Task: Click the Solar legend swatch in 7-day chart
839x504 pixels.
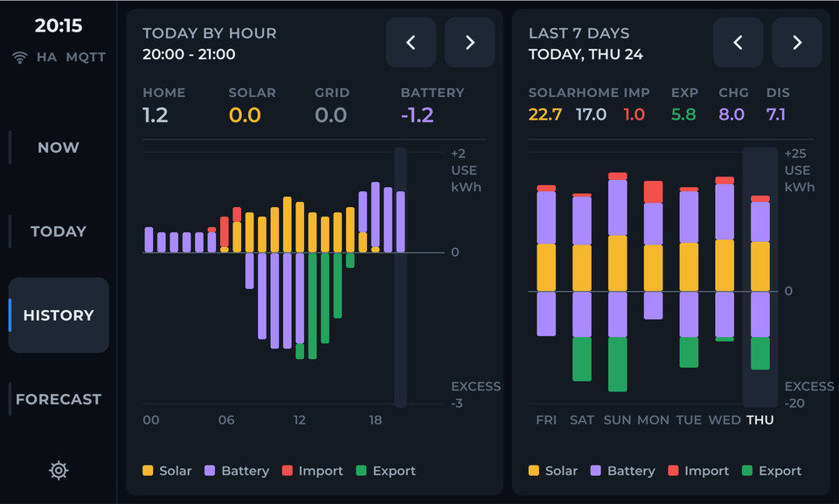Action: (x=533, y=470)
